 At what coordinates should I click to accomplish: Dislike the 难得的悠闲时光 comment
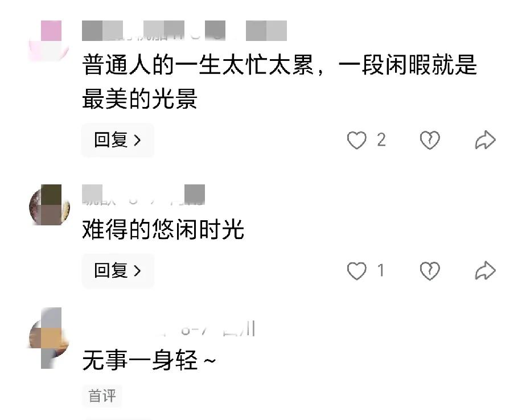[x=430, y=271]
